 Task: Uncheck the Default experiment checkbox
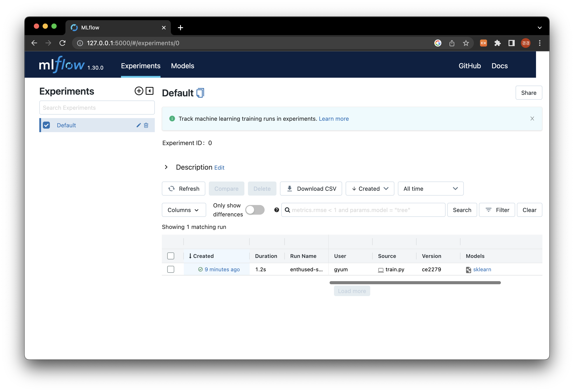(x=46, y=125)
